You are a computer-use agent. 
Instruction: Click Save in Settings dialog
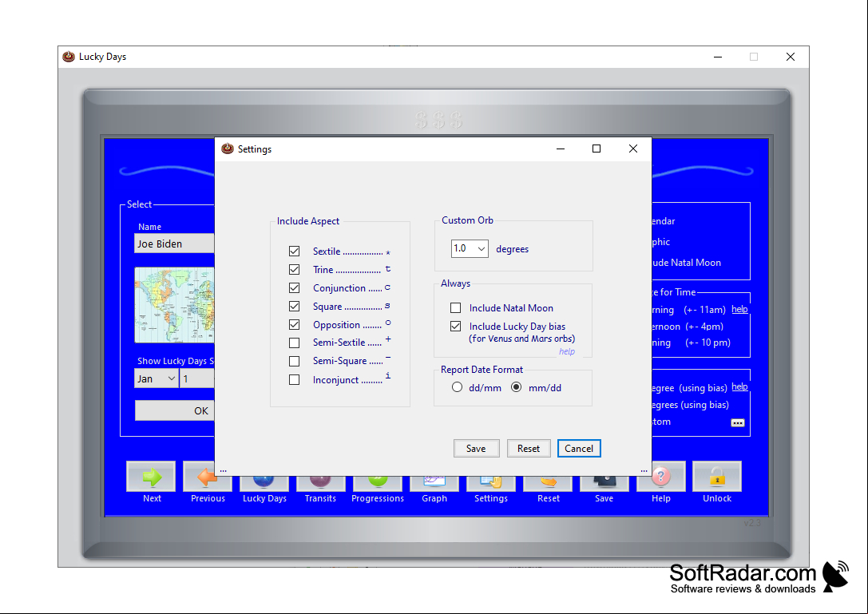(476, 449)
